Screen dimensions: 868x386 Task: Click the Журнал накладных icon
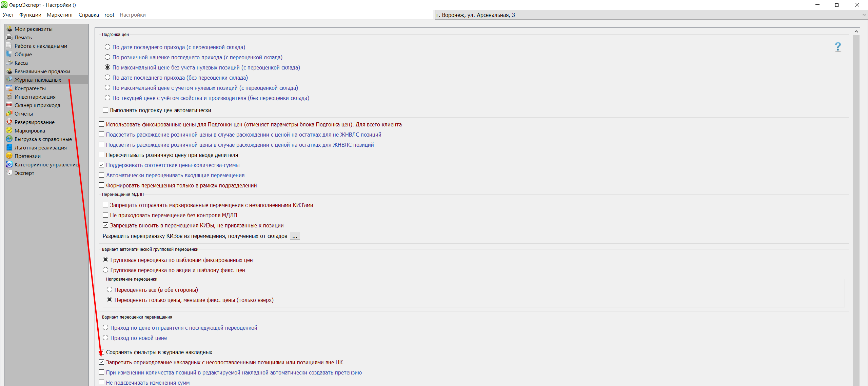point(9,80)
